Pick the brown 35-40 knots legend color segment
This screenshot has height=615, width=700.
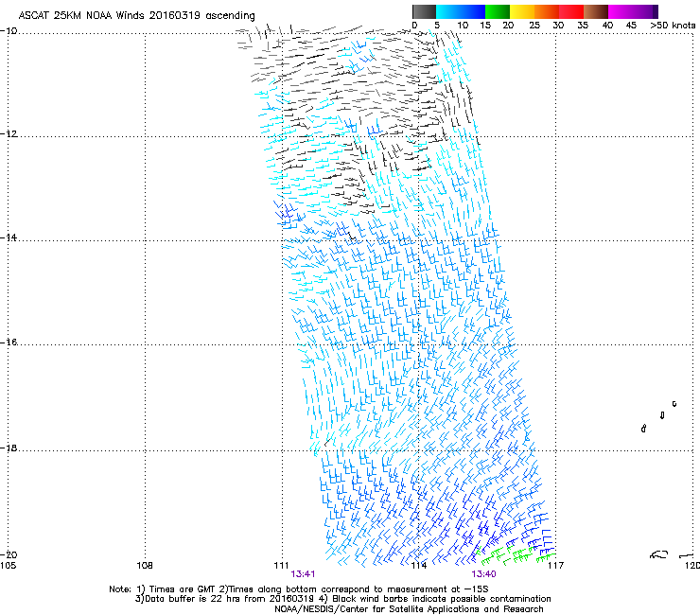pos(596,11)
